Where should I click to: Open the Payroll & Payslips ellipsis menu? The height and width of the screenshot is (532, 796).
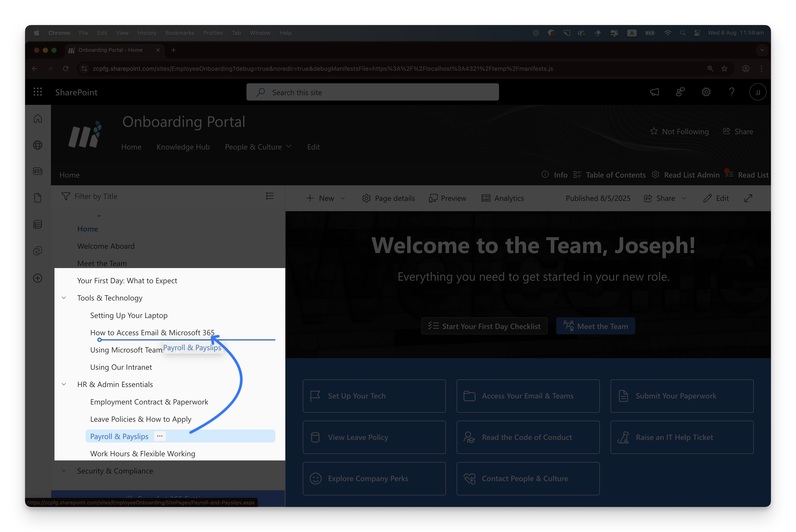(x=160, y=436)
